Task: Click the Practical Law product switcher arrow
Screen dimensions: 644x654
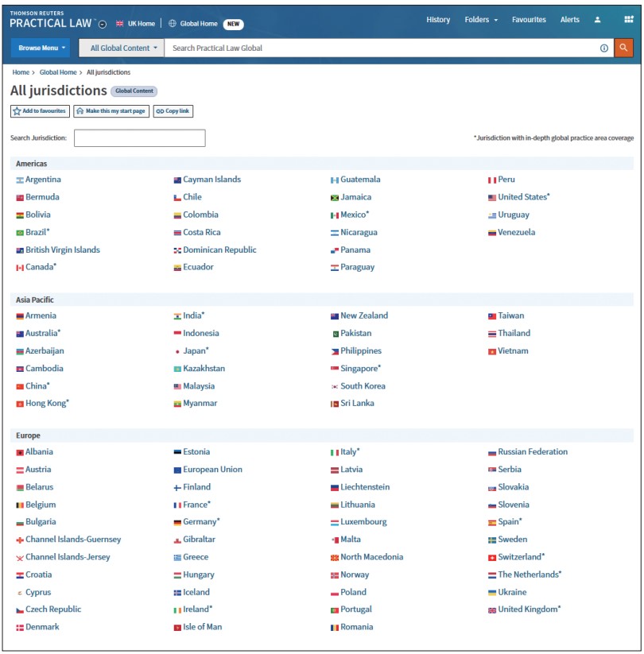Action: pos(103,24)
